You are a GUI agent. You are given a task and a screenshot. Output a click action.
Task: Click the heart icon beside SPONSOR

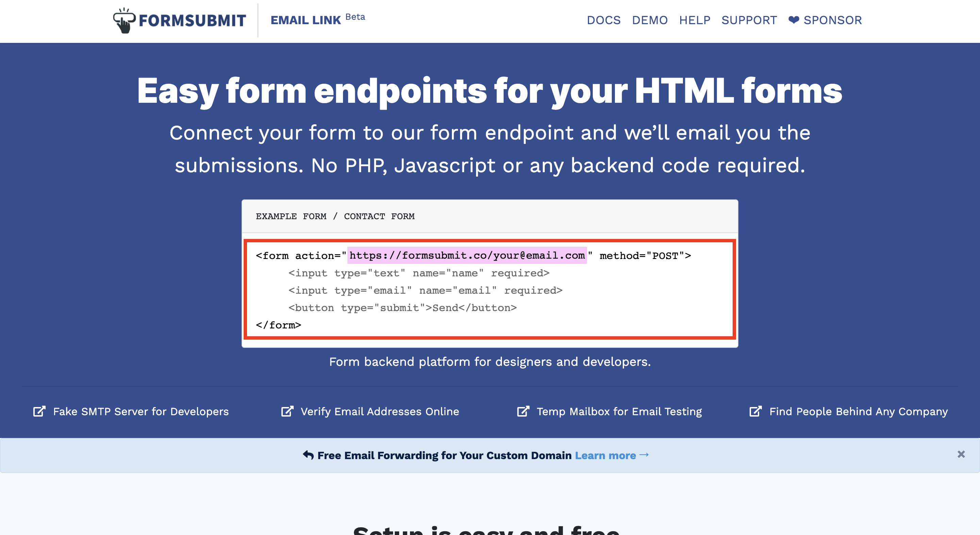[x=794, y=20]
